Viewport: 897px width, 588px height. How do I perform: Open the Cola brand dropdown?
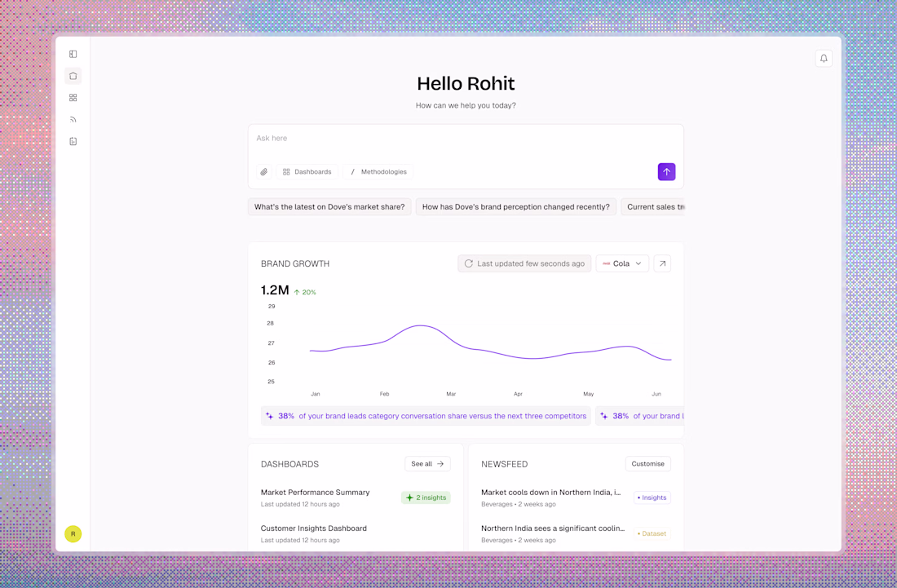tap(622, 263)
